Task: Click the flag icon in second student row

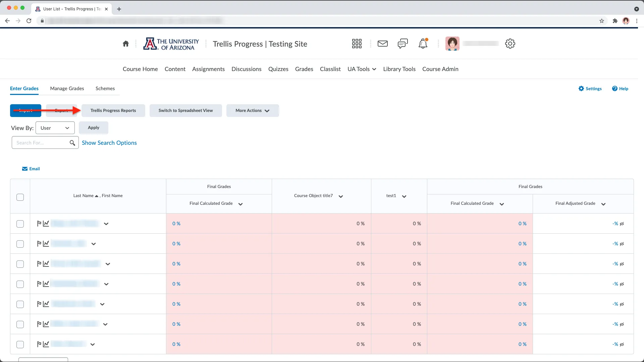Action: pos(39,244)
